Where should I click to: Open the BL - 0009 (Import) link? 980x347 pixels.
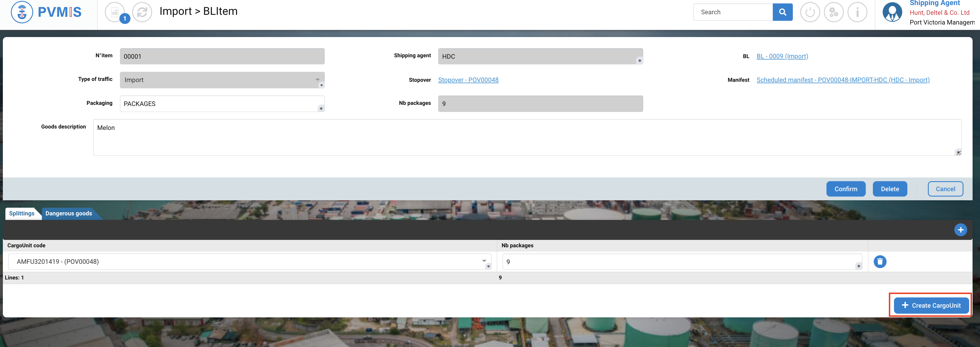click(782, 56)
